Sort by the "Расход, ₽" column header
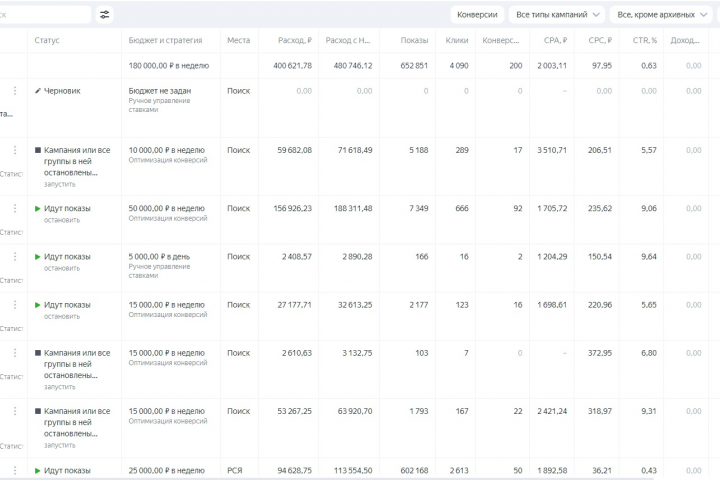Screen dimensions: 720x480 (x=293, y=41)
